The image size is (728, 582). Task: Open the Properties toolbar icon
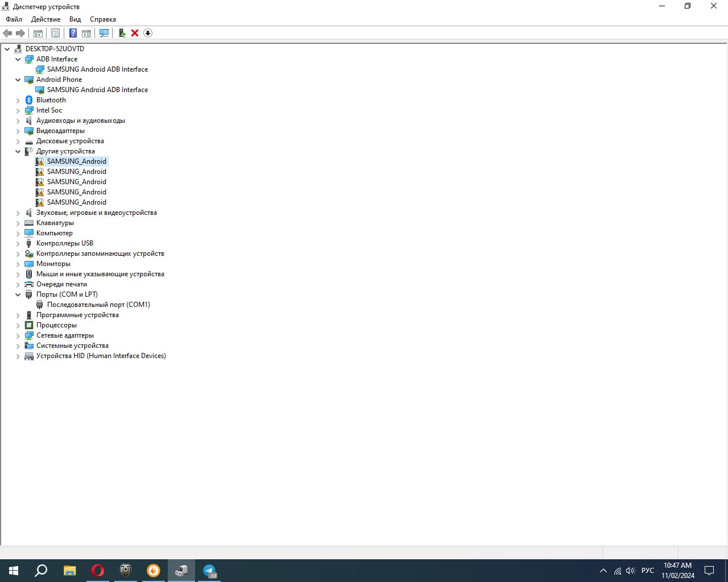pyautogui.click(x=55, y=33)
